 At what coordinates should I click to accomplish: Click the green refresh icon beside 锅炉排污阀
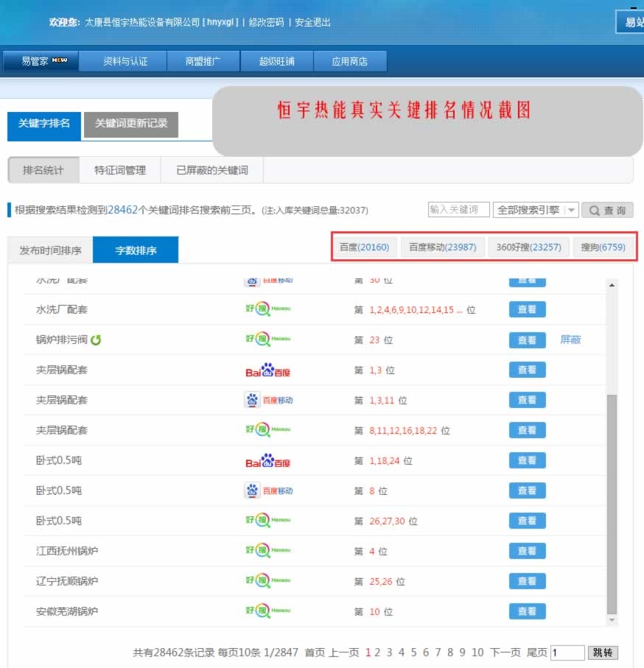point(96,340)
